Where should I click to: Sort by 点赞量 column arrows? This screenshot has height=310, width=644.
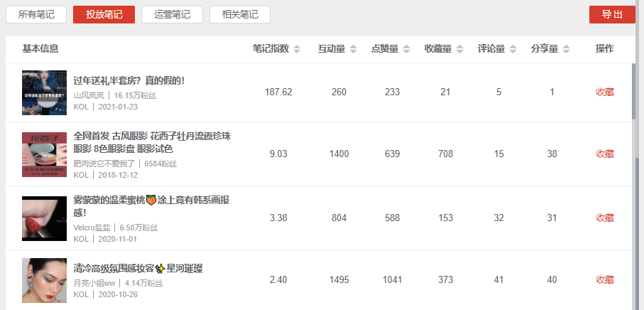[406, 49]
